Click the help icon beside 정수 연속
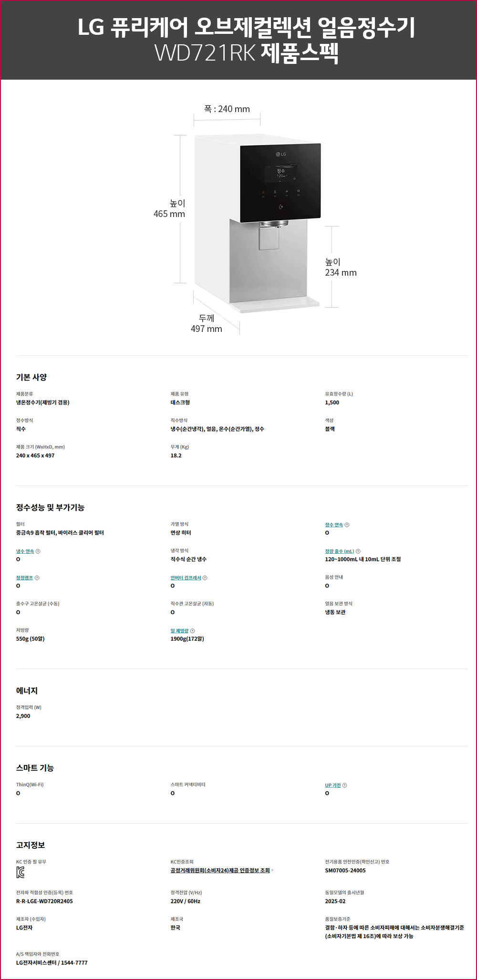This screenshot has height=980, width=477. tap(347, 525)
